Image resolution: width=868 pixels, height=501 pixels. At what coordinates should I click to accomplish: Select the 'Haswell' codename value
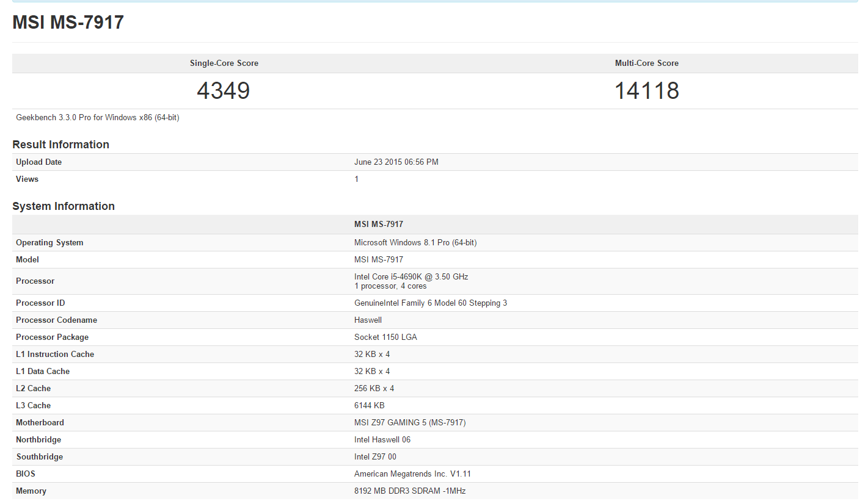pos(368,320)
